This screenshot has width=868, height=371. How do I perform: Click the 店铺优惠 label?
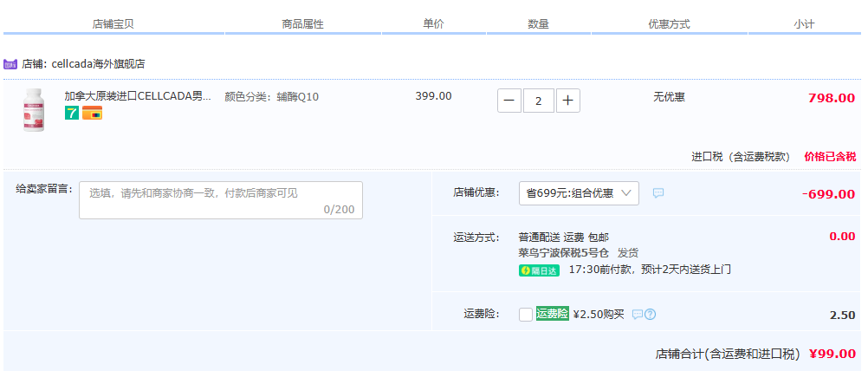click(x=476, y=192)
